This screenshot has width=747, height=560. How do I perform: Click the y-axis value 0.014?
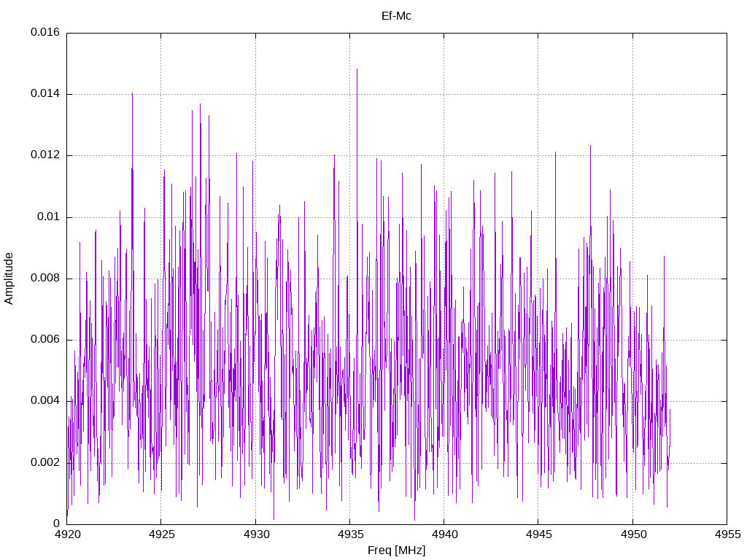pos(45,94)
